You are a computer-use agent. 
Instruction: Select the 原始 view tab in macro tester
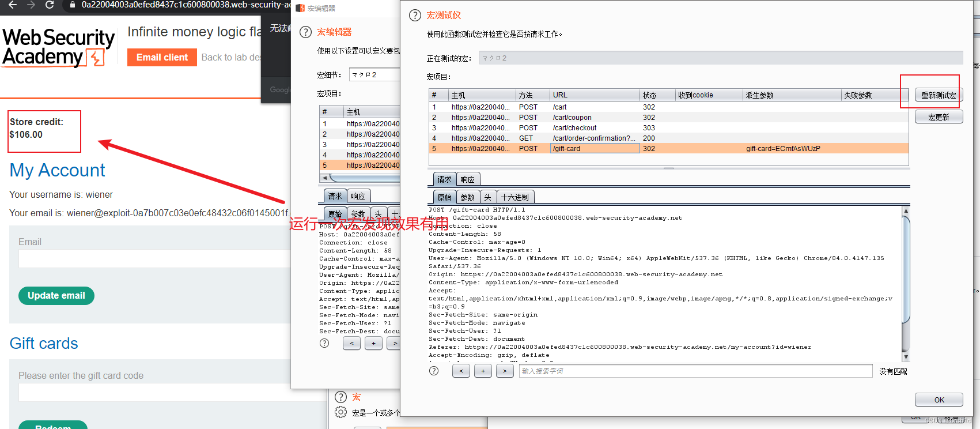pyautogui.click(x=444, y=197)
